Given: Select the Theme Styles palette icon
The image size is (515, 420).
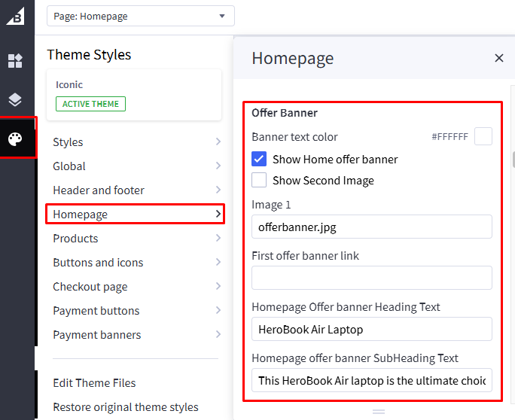Looking at the screenshot, I should click(x=16, y=138).
